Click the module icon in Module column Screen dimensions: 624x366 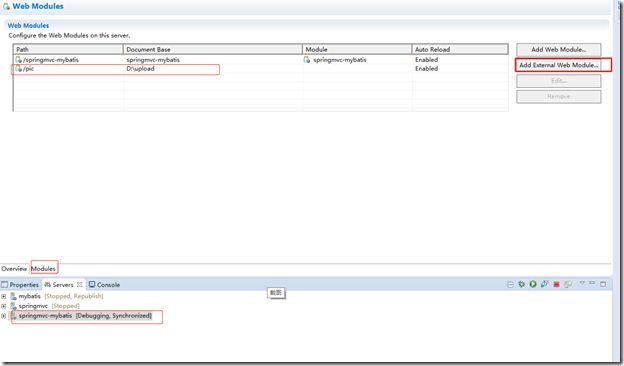click(307, 60)
